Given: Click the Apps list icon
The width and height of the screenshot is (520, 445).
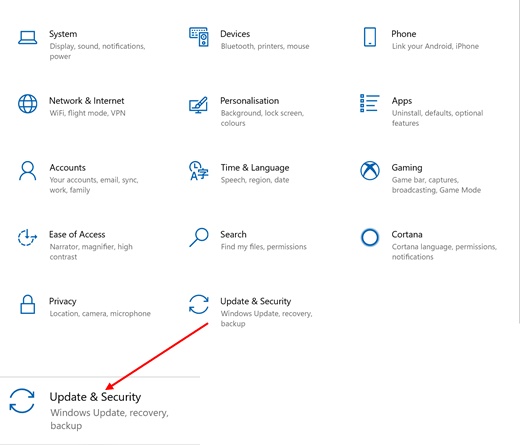Looking at the screenshot, I should (370, 103).
